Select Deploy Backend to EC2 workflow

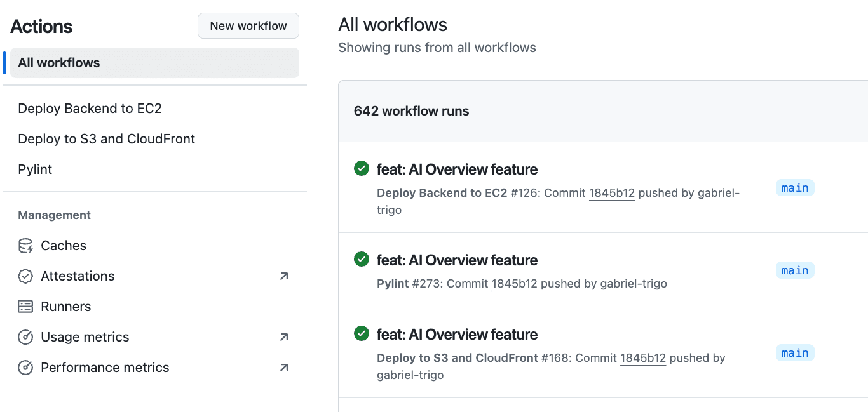coord(90,109)
